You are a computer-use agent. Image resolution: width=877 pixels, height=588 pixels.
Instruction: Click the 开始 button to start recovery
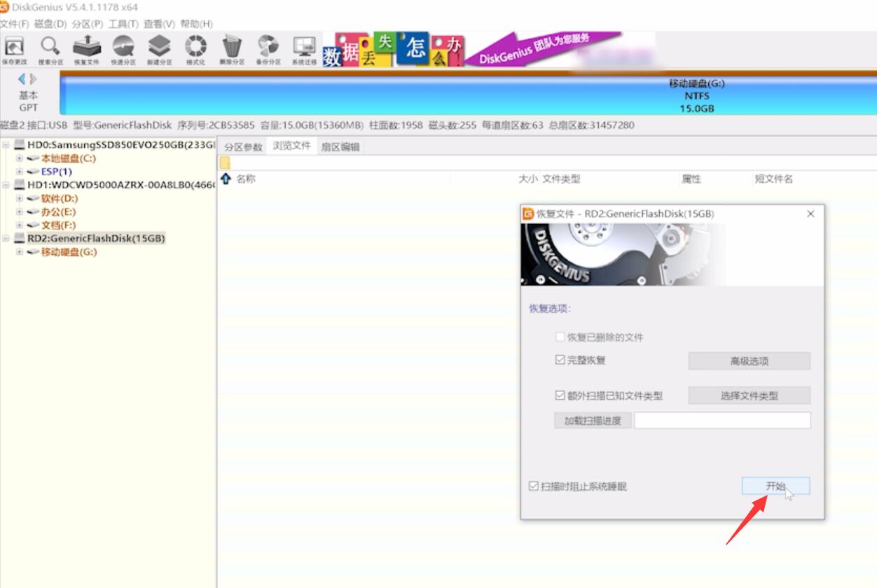[775, 486]
